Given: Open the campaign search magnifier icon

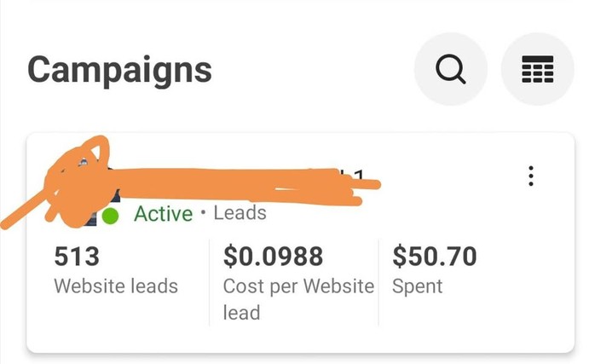Looking at the screenshot, I should (450, 70).
